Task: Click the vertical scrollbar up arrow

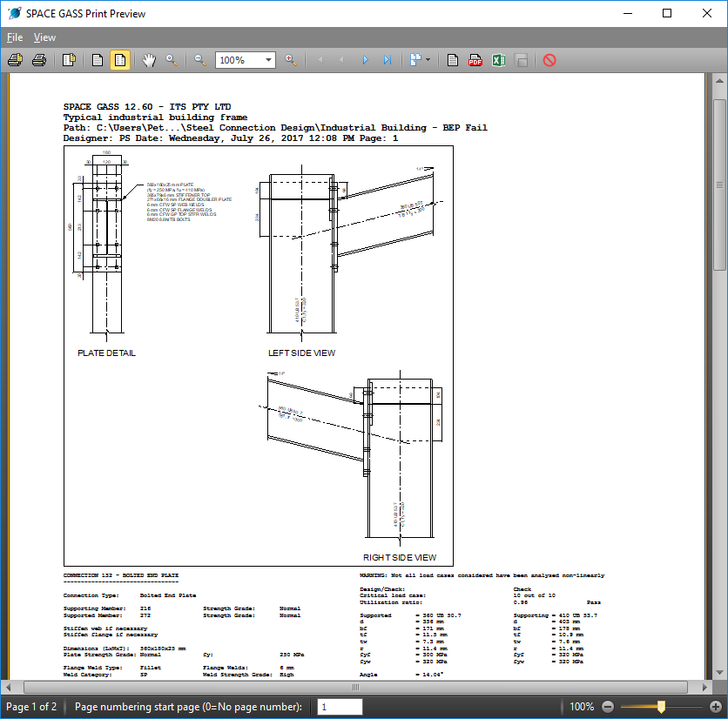Action: [x=719, y=81]
